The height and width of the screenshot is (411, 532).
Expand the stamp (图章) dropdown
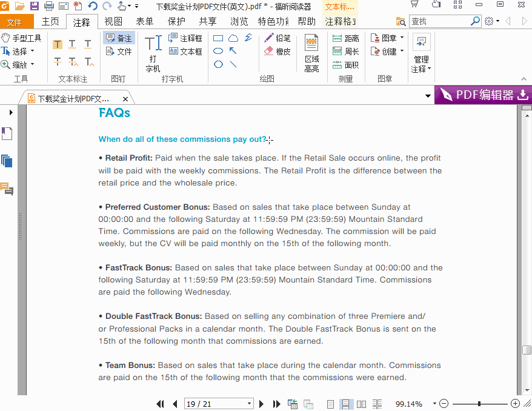[x=402, y=38]
